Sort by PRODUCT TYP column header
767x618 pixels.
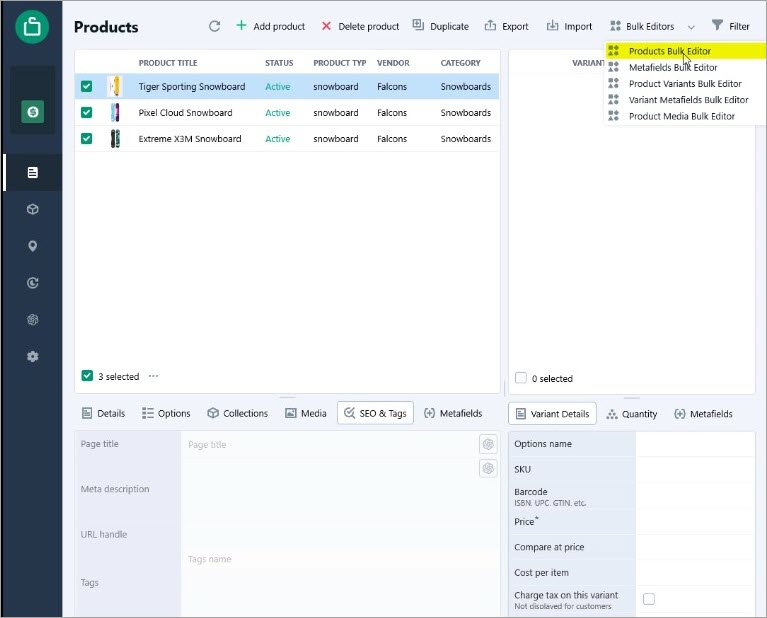click(339, 63)
